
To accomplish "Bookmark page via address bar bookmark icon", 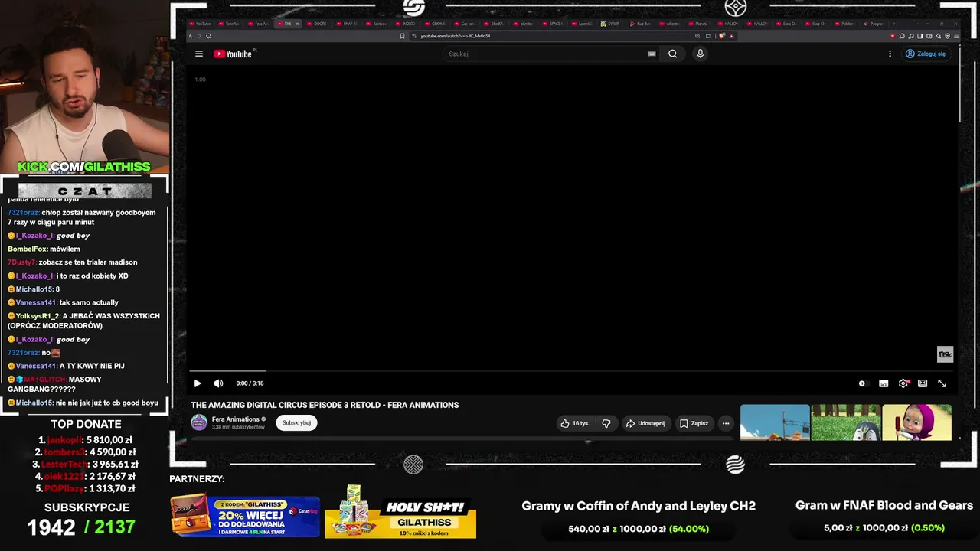I will [x=403, y=36].
